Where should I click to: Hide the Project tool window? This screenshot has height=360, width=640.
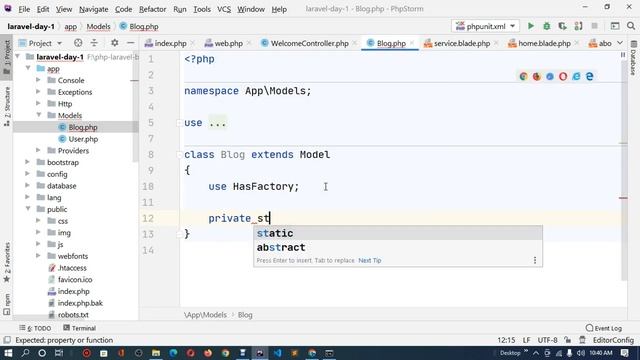[x=131, y=43]
